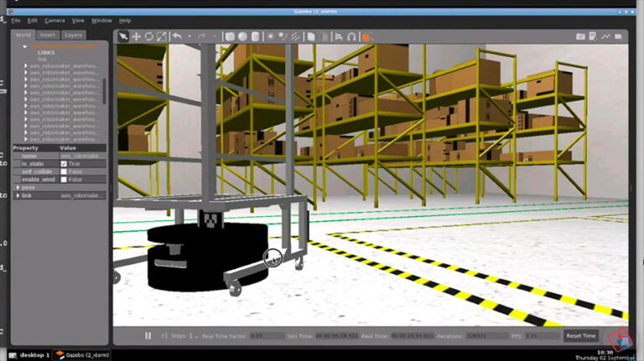Uncheck the is_static checkbox
644x361 pixels.
64,163
